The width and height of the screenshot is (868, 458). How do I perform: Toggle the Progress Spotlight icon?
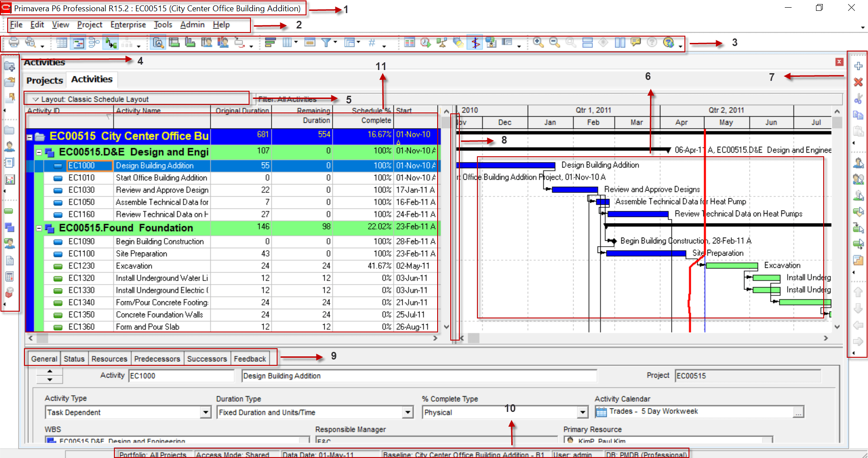point(458,43)
